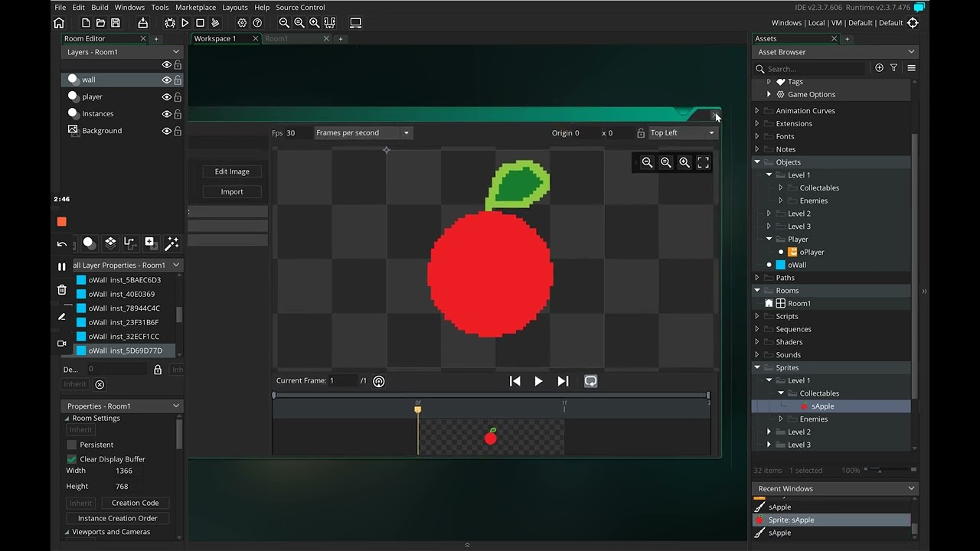Toggle the sprite playback loop button
Viewport: 980px width, 551px height.
click(x=590, y=381)
